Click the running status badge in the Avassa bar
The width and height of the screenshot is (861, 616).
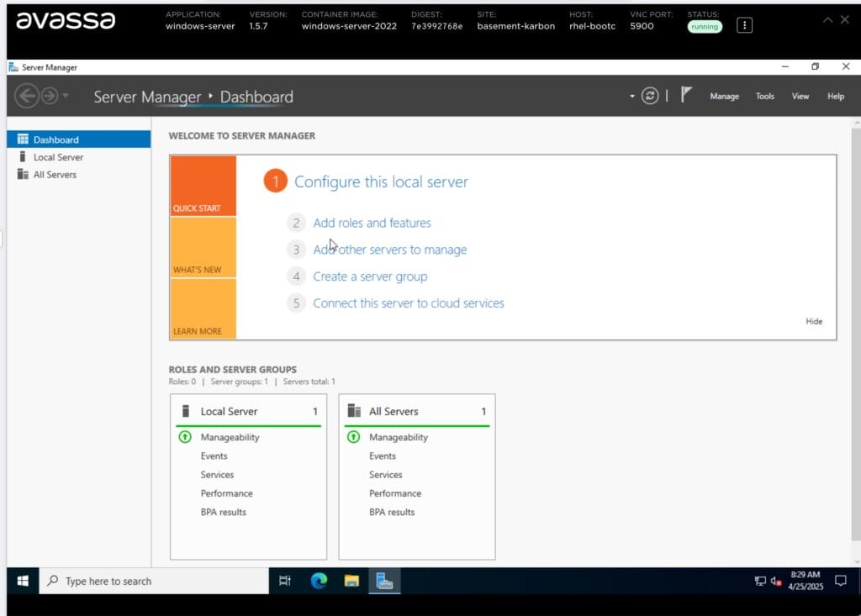coord(704,26)
